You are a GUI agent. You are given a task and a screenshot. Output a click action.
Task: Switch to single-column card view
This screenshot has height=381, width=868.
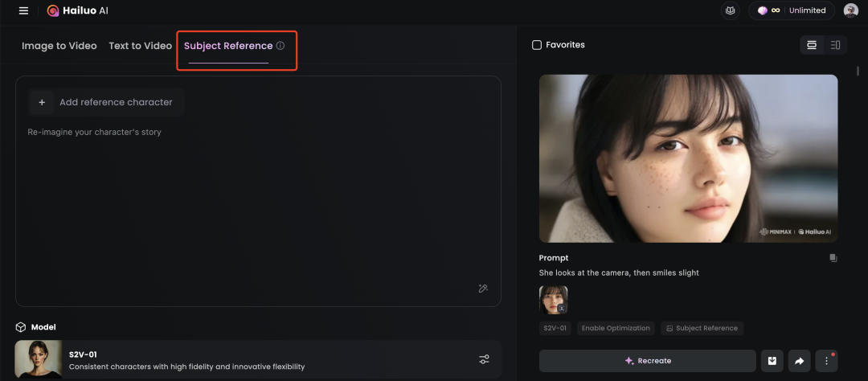click(x=812, y=45)
